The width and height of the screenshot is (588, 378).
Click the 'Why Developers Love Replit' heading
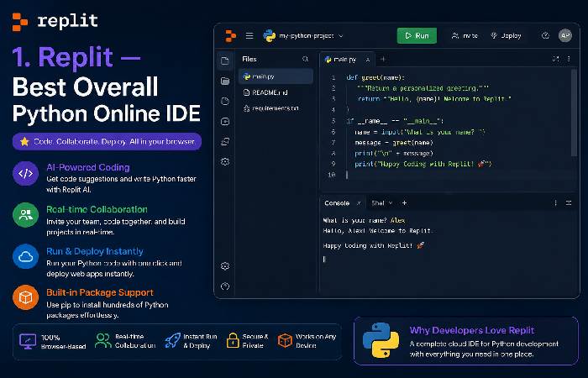(x=472, y=330)
